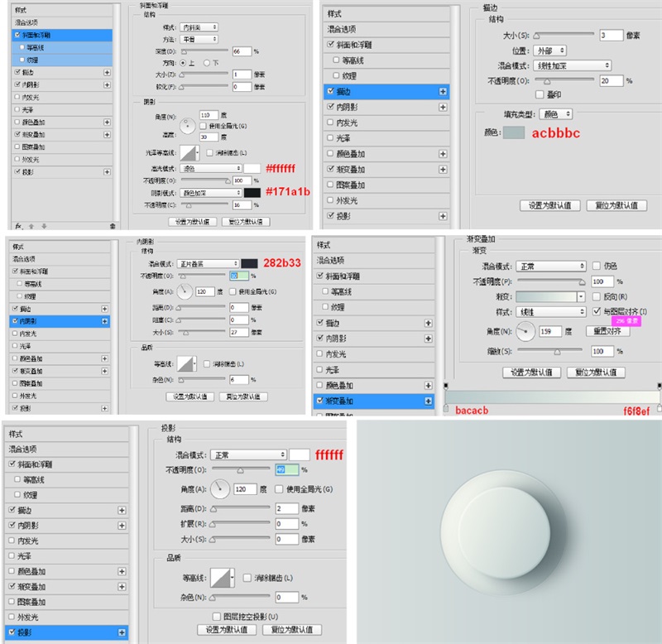Open the 位置 dropdown showing 外部
Image resolution: width=662 pixels, height=644 pixels.
(549, 50)
